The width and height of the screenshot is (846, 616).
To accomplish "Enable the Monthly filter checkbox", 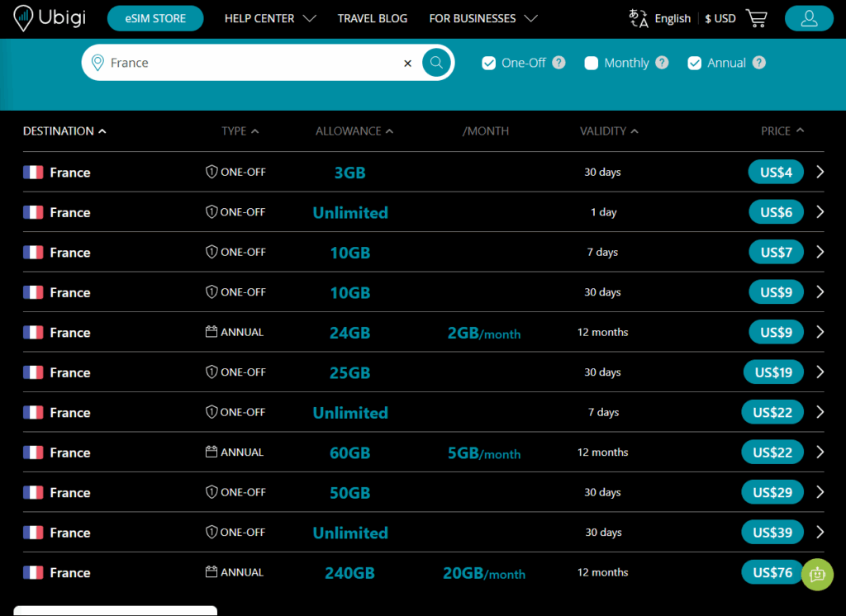I will pyautogui.click(x=592, y=63).
